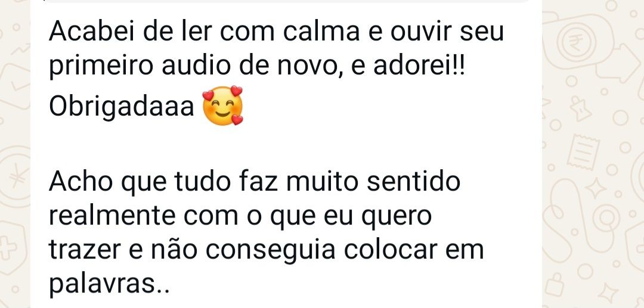Screen dimensions: 644x308
Task: Click the quoted reply strip above the message
Action: click(286, 1)
